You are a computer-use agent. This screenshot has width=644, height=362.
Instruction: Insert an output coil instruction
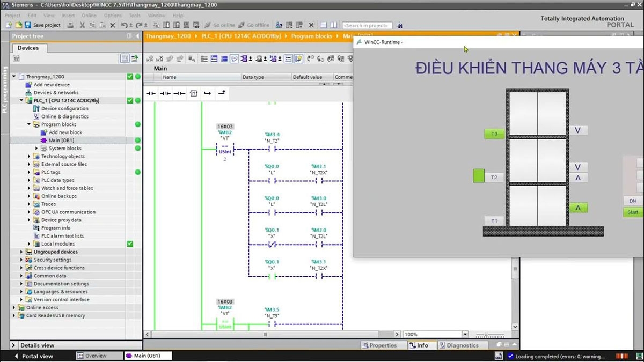(x=179, y=93)
